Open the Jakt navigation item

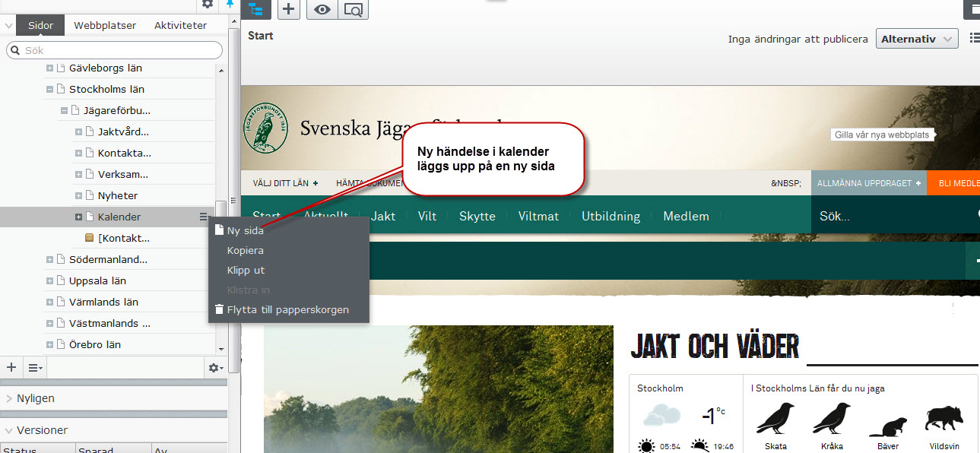coord(383,216)
